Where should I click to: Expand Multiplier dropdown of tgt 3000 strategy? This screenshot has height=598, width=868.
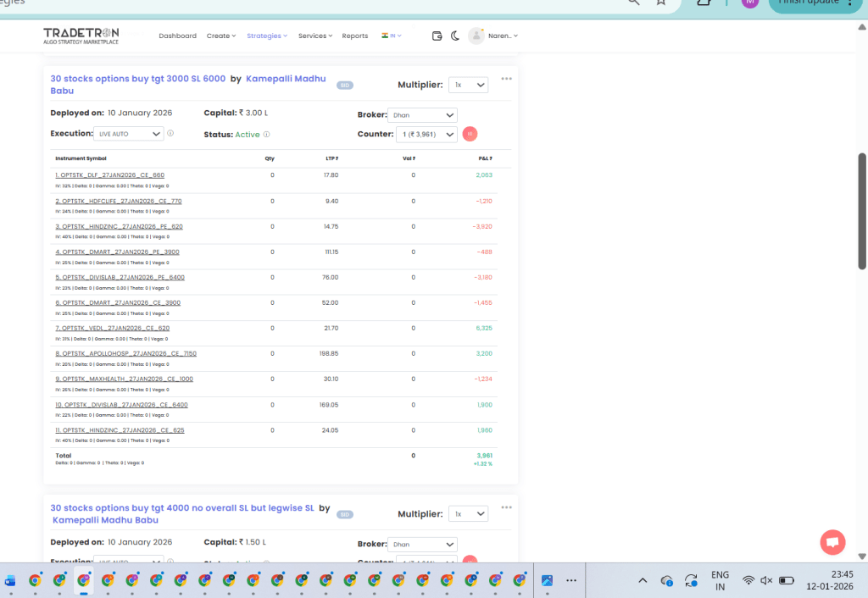tap(469, 85)
